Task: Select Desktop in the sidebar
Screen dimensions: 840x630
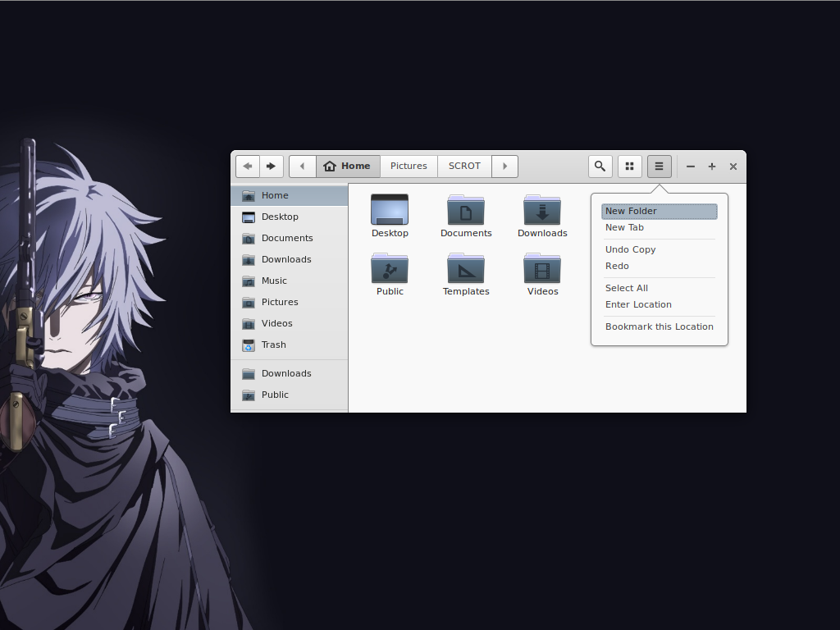Action: tap(290, 217)
